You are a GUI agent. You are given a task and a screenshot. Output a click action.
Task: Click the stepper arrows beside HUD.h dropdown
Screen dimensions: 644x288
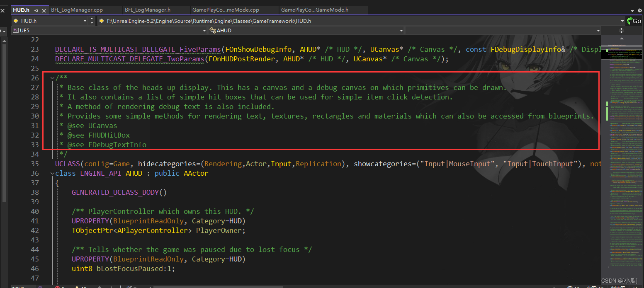92,21
